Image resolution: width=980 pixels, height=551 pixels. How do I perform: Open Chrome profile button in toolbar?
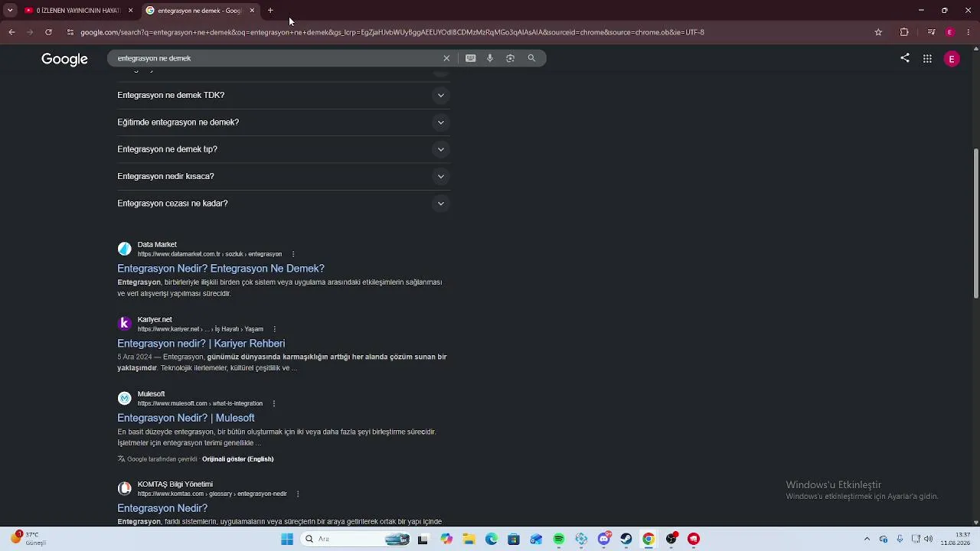pyautogui.click(x=950, y=32)
